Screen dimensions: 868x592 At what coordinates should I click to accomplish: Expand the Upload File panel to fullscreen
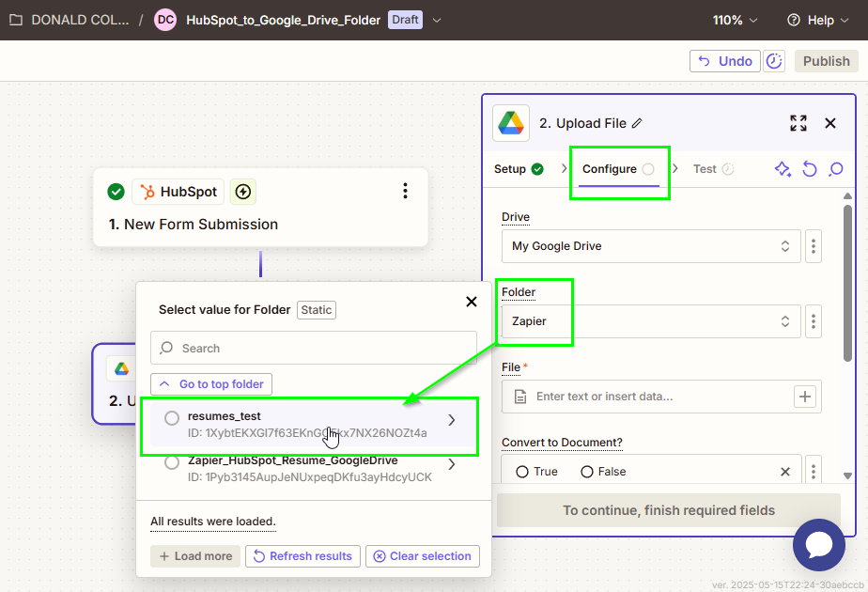(x=798, y=123)
